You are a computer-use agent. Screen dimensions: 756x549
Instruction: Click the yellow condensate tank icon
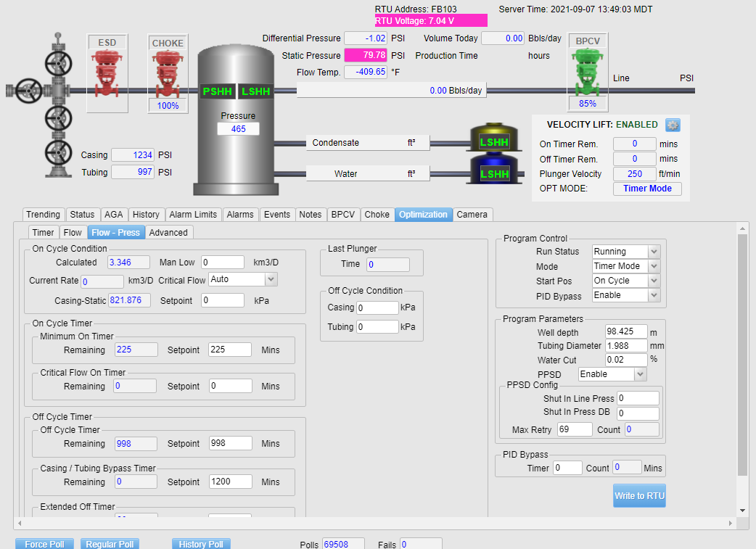(493, 137)
